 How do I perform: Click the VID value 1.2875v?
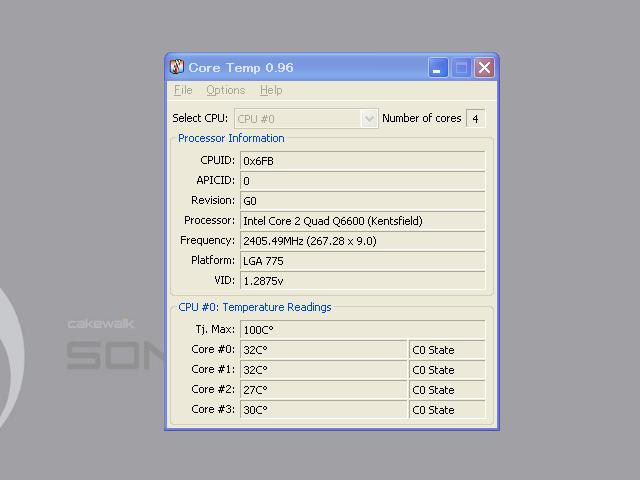point(362,281)
